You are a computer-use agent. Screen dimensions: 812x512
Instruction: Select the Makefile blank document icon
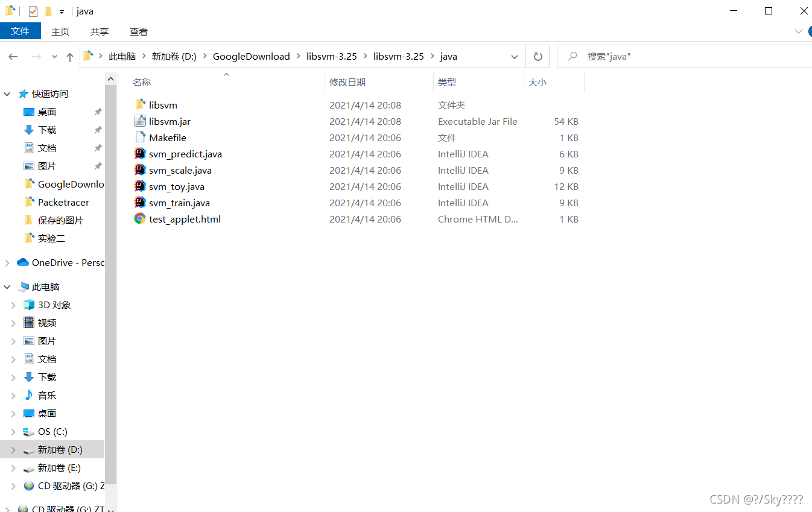140,137
